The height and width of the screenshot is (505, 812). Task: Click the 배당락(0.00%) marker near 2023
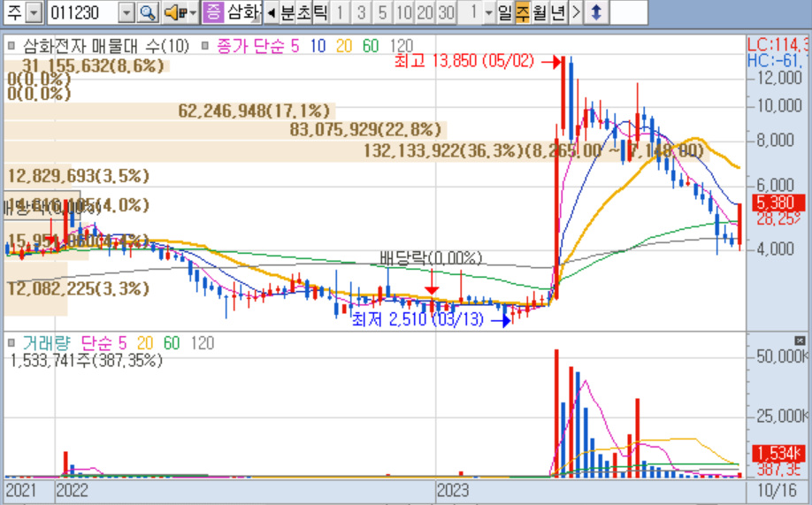[431, 257]
